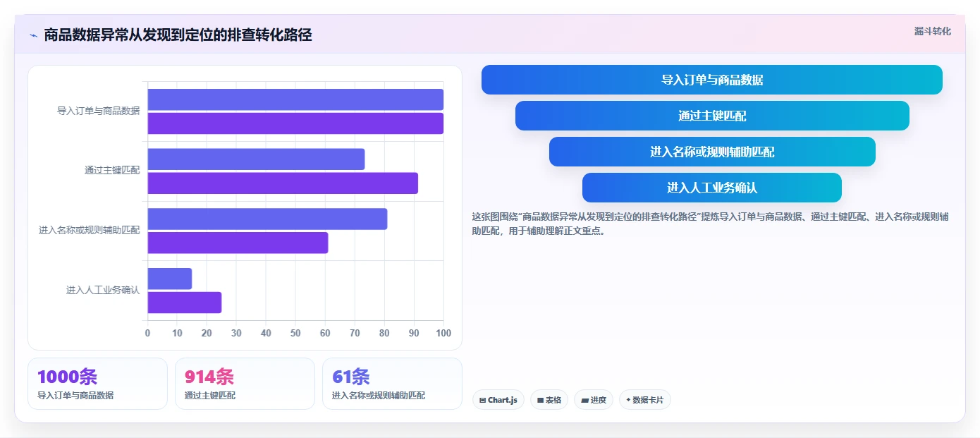
Task: Click the lightning icon beside the card title
Action: pos(33,35)
